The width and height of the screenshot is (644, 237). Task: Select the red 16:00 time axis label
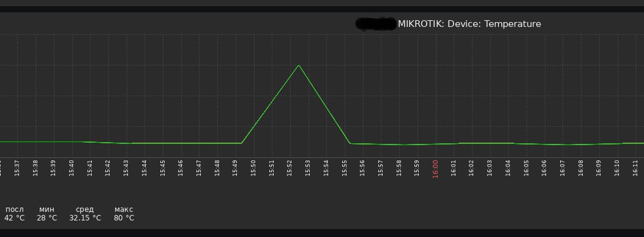[435, 169]
